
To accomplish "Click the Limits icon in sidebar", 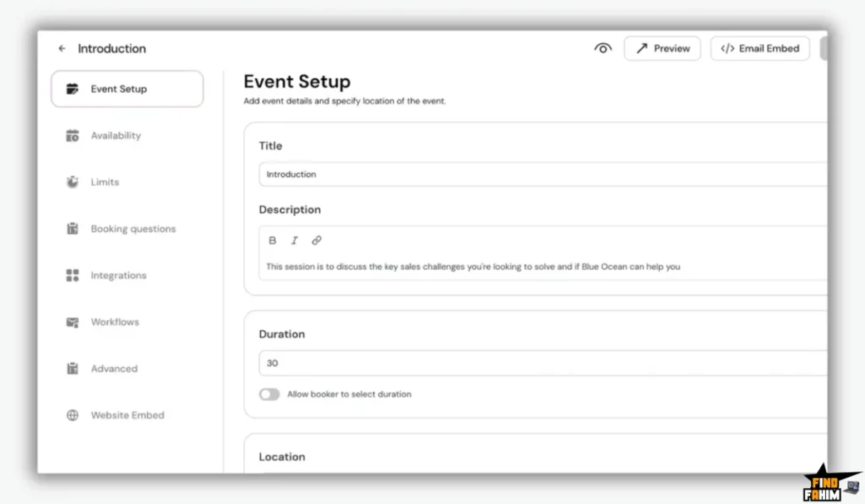I will [73, 182].
